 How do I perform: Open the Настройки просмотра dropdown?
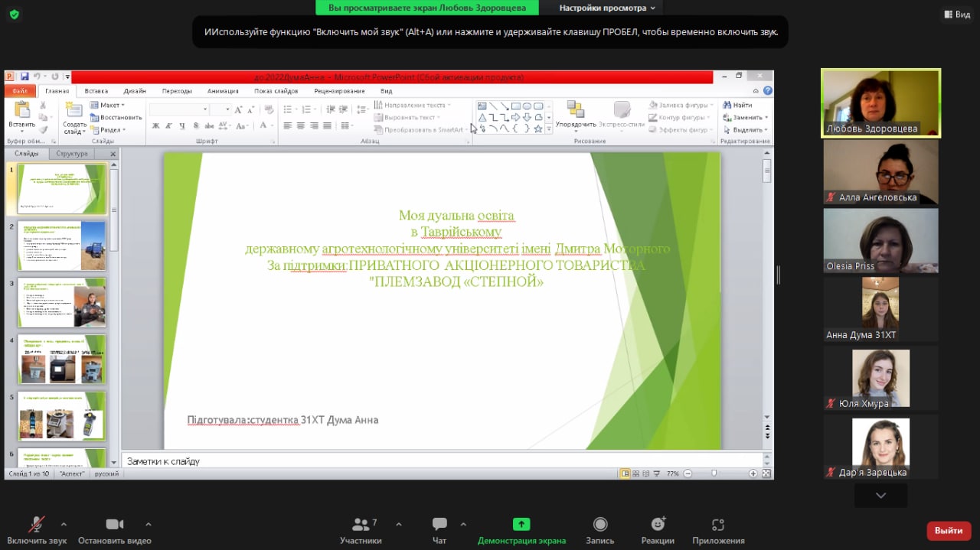pos(607,8)
